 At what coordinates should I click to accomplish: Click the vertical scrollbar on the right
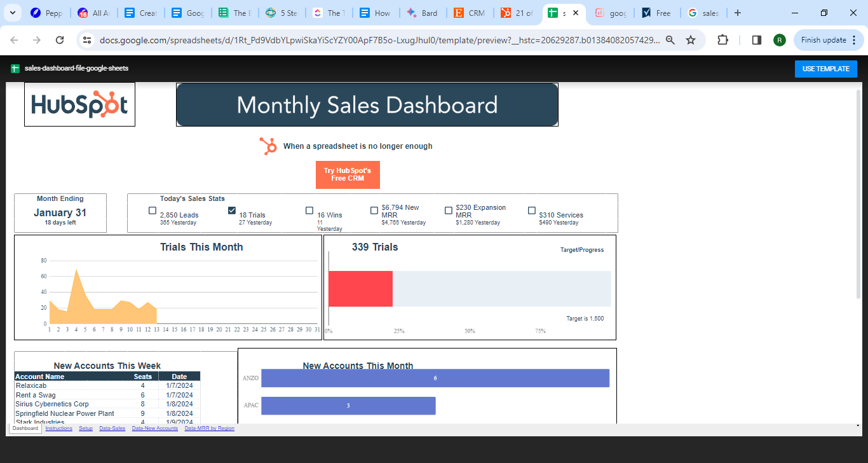click(x=859, y=195)
